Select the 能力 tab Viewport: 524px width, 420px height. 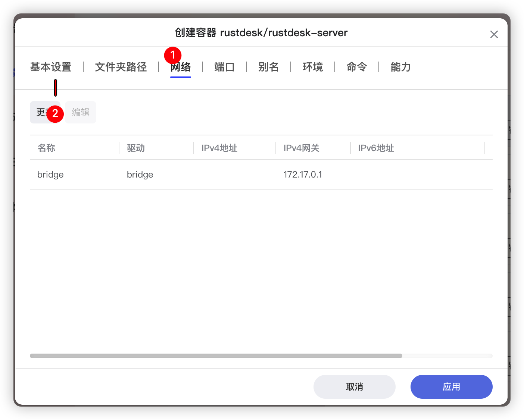pyautogui.click(x=400, y=67)
